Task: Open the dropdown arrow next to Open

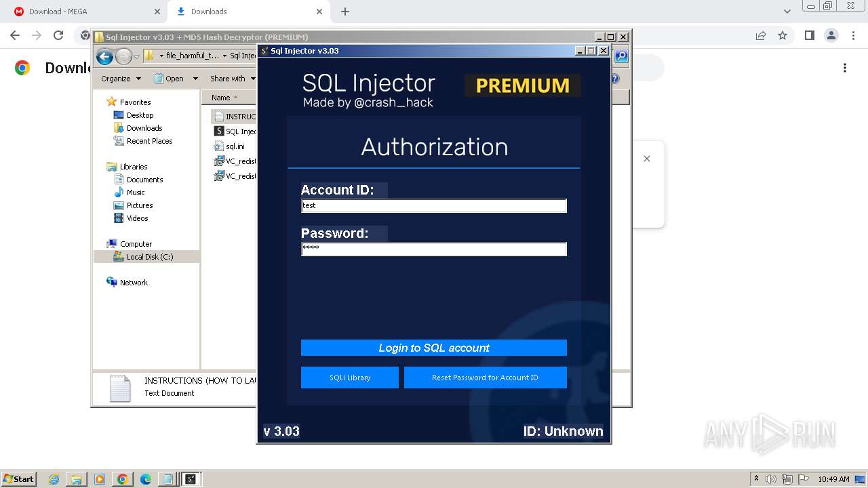Action: 195,79
